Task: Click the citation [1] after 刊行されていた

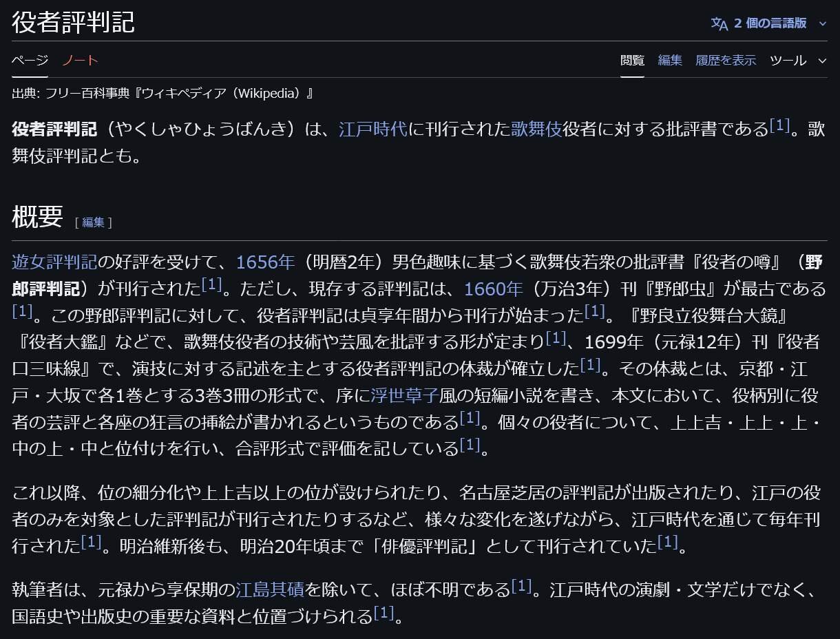Action: 668,542
